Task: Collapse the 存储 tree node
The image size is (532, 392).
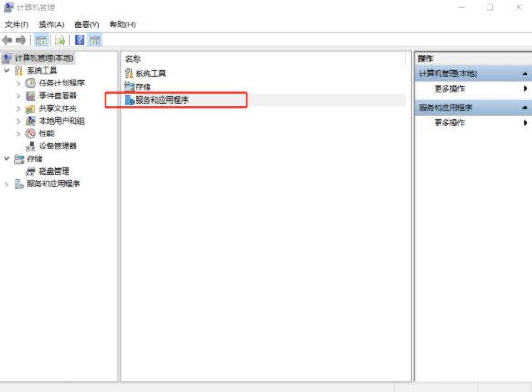Action: click(6, 159)
